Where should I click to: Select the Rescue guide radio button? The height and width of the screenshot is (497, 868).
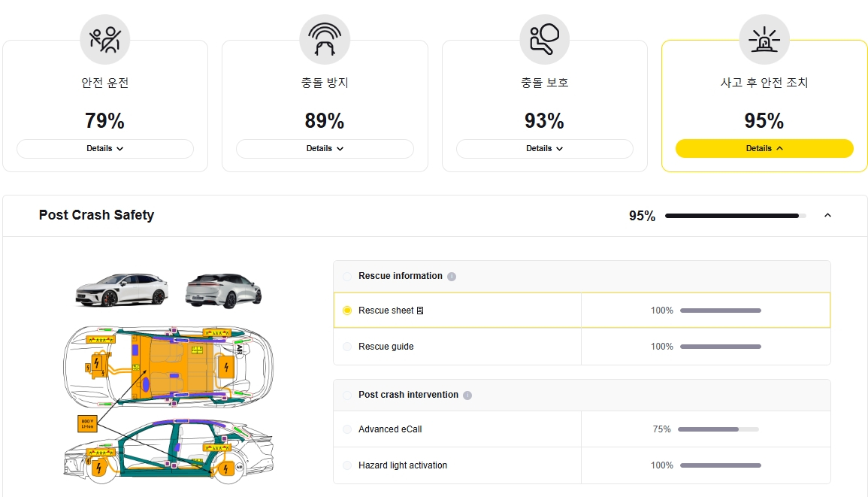[347, 347]
